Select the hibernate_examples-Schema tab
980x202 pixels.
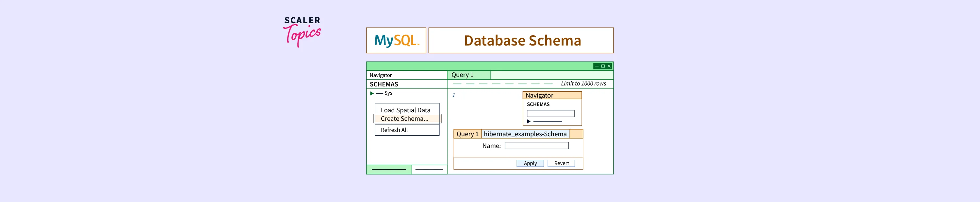click(x=525, y=134)
